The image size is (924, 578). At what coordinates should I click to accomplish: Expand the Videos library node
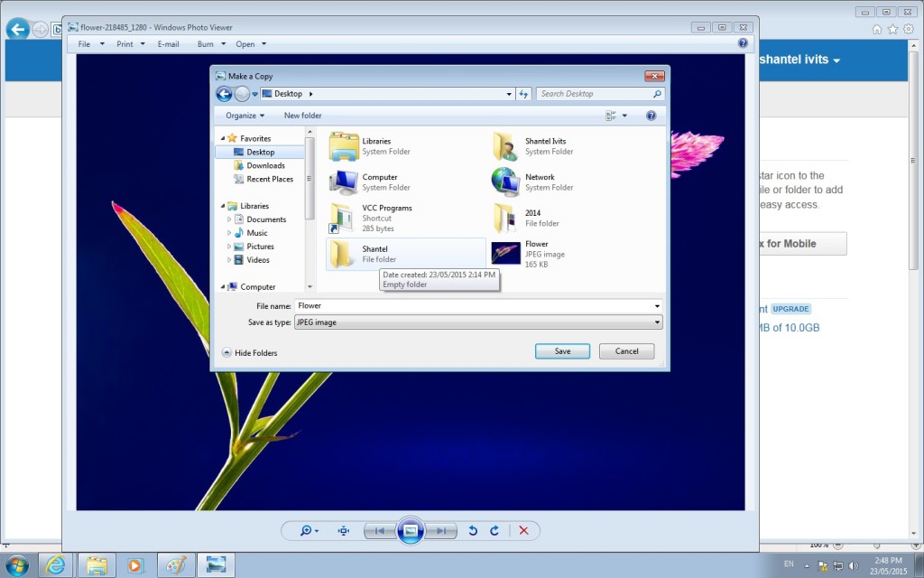(x=229, y=260)
